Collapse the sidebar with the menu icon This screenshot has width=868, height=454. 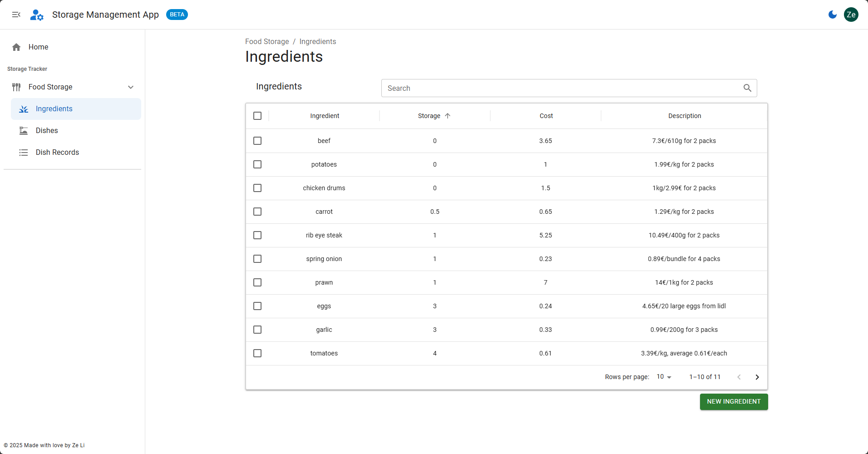click(x=16, y=15)
